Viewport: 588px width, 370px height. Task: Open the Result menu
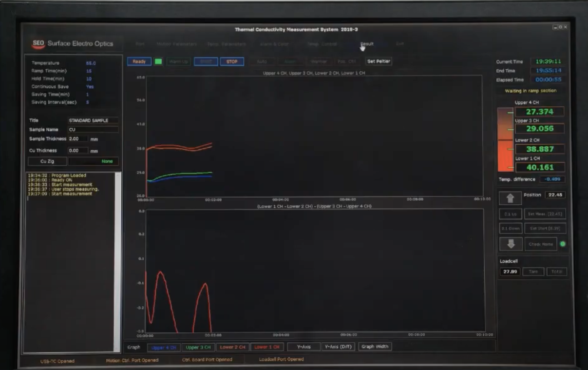[x=367, y=44]
